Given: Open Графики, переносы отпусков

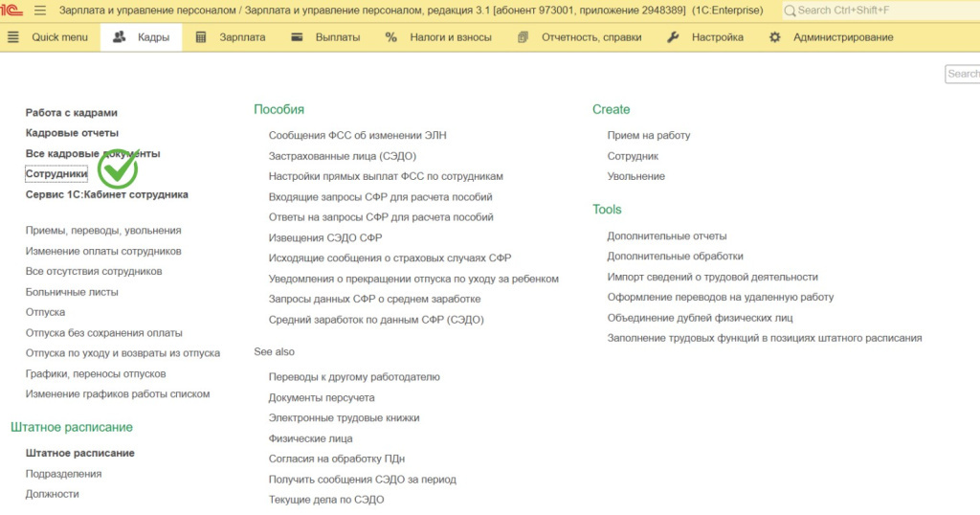Looking at the screenshot, I should point(96,373).
